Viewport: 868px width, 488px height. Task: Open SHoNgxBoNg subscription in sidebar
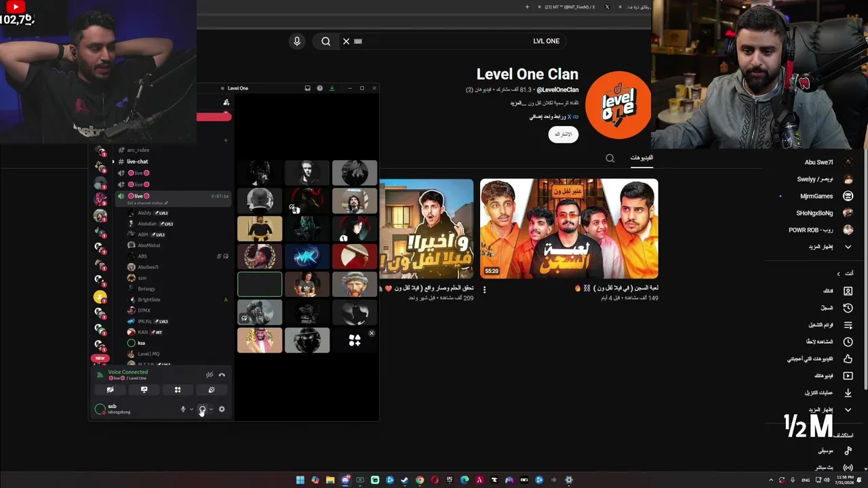[x=824, y=213]
